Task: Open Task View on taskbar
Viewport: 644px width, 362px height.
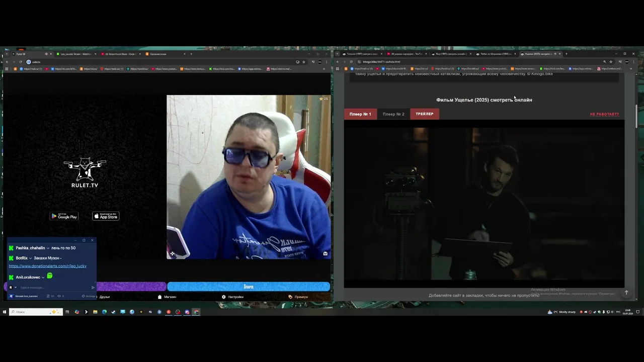Action: click(67, 312)
